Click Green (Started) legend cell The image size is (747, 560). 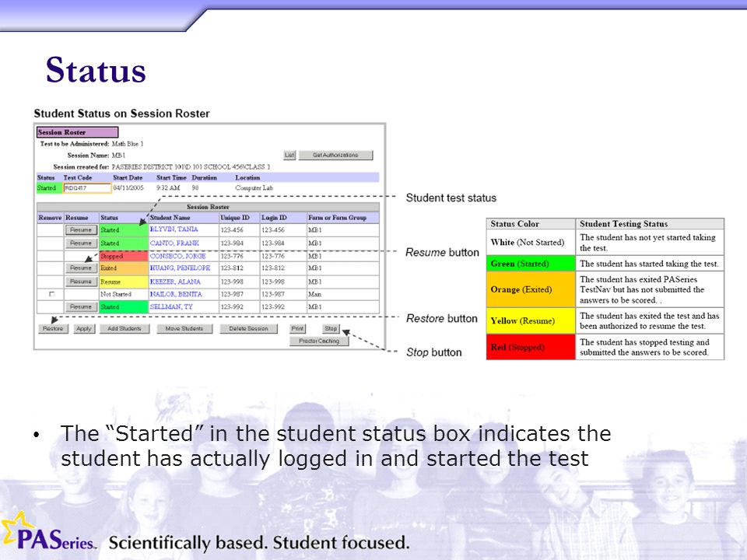click(531, 264)
